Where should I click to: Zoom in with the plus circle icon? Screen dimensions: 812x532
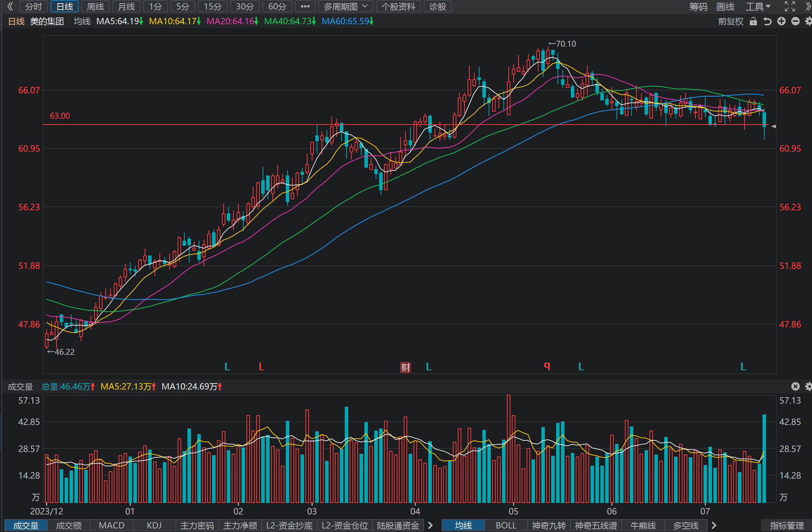781,21
